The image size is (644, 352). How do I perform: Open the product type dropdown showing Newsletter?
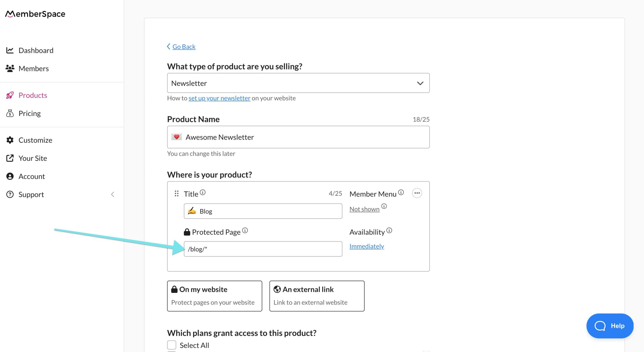pyautogui.click(x=298, y=83)
